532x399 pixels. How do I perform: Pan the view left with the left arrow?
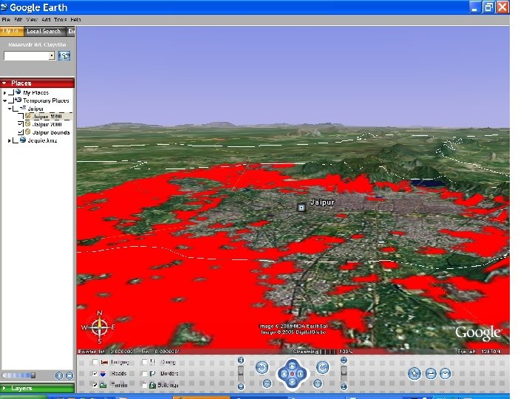pos(284,374)
